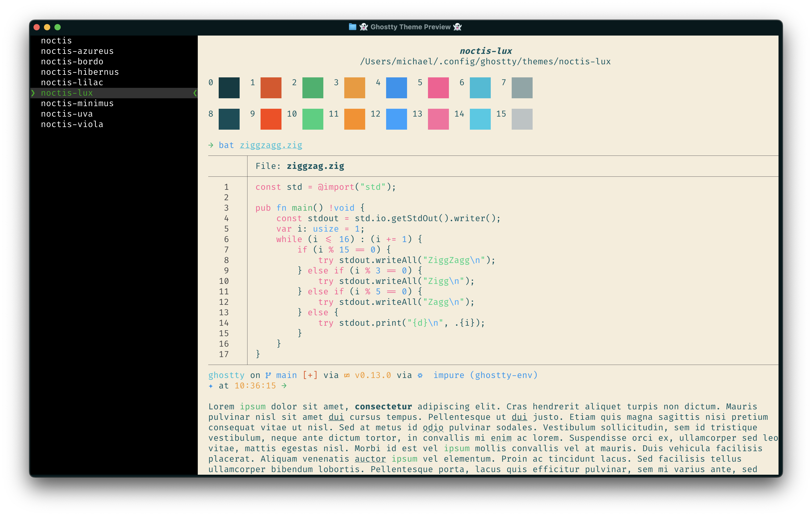812x516 pixels.
Task: Select the noctis-hibernus theme
Action: 80,72
